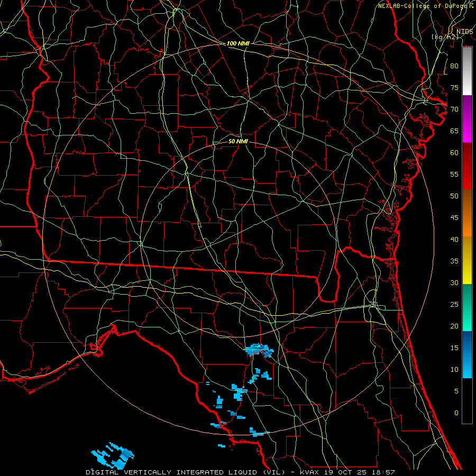Click the [kg/m2] units label

(445, 37)
